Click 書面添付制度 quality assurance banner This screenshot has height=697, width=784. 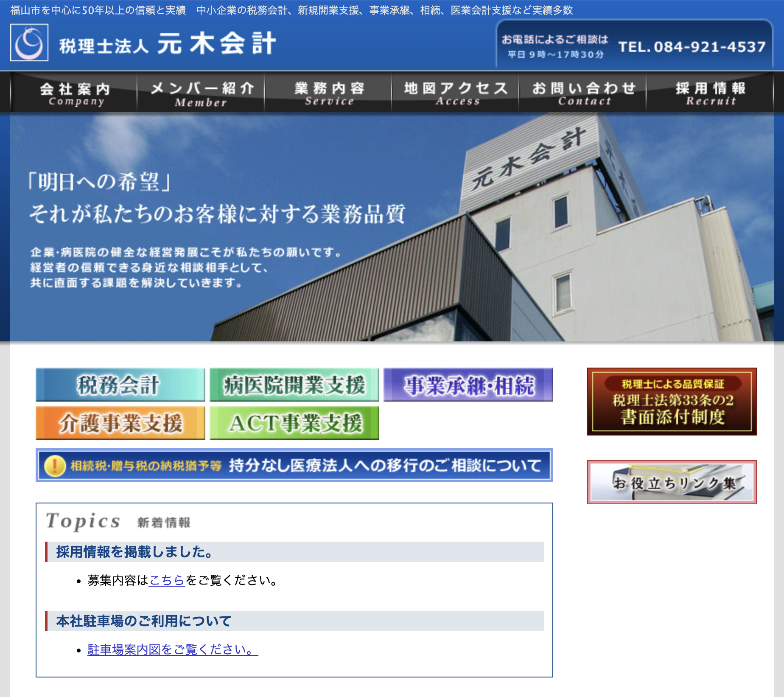(x=672, y=402)
